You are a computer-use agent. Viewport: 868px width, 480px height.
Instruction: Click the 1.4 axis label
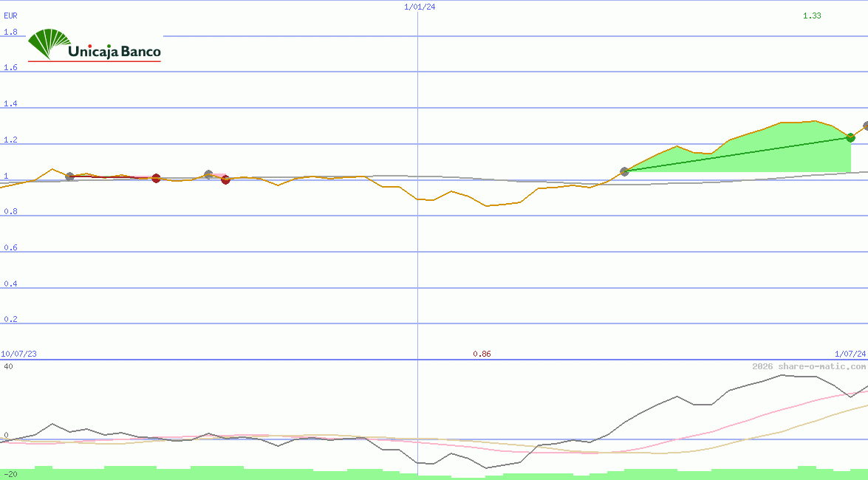(x=10, y=103)
